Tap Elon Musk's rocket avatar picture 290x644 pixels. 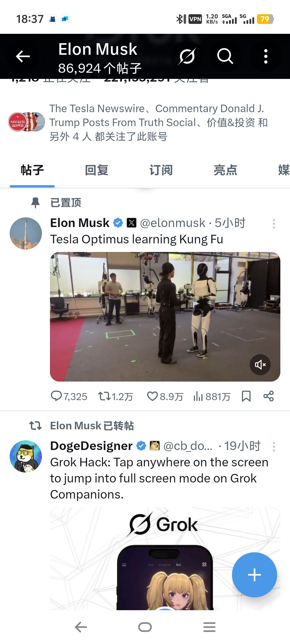click(26, 233)
